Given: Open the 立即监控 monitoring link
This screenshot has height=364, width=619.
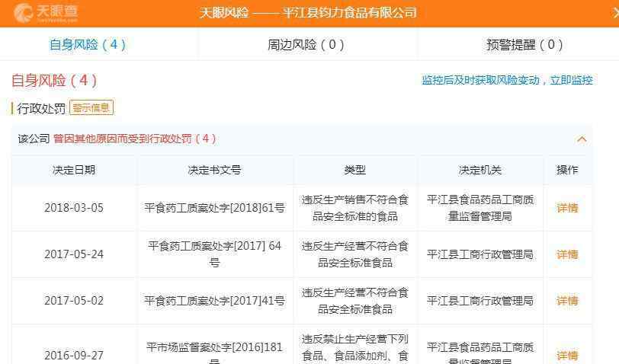Looking at the screenshot, I should (x=571, y=80).
